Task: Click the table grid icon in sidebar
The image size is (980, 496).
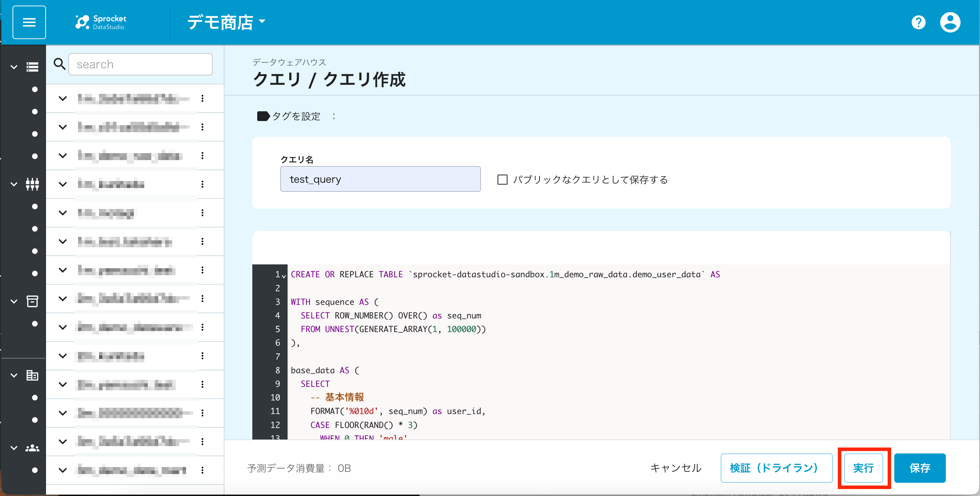Action: [32, 375]
